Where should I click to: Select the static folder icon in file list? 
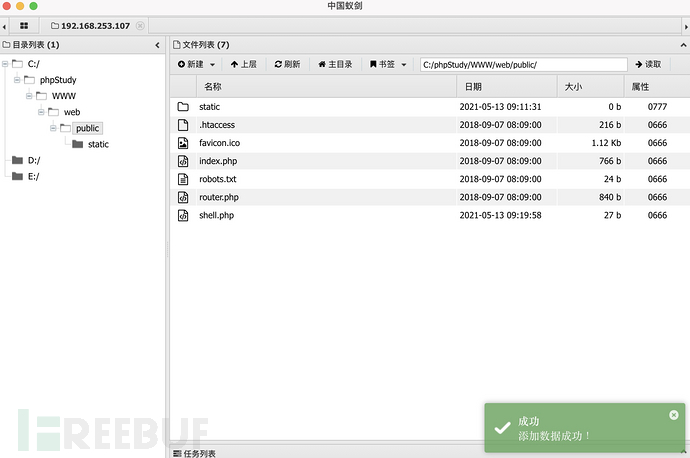(x=183, y=107)
